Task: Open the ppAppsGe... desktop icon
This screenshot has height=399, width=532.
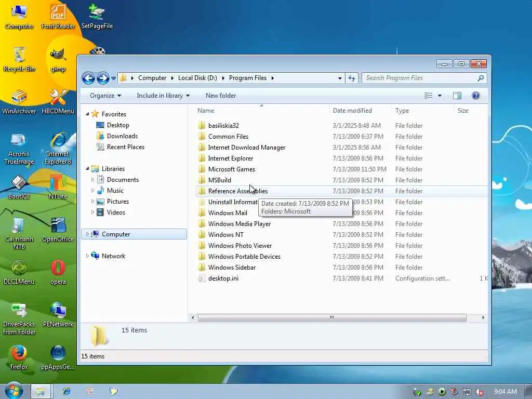Action: click(x=58, y=357)
